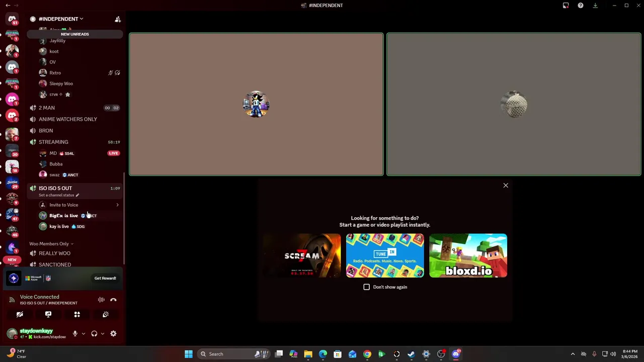Click the LIVE badge next to MD
644x362 pixels.
coord(113,153)
